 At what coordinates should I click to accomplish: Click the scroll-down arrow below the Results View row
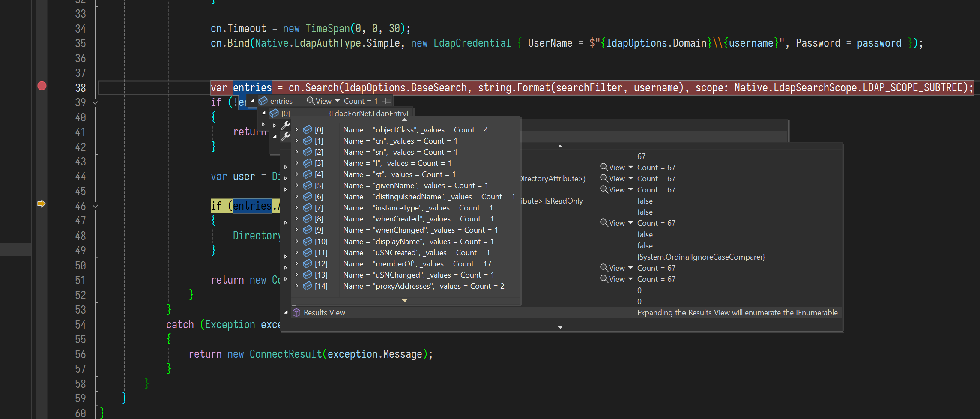click(560, 327)
